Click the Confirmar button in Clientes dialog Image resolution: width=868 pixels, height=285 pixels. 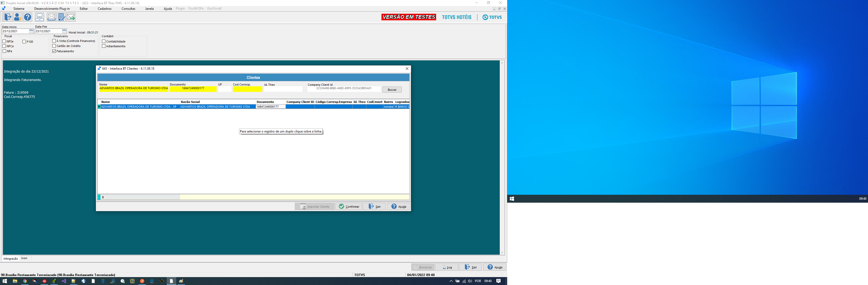pos(349,206)
